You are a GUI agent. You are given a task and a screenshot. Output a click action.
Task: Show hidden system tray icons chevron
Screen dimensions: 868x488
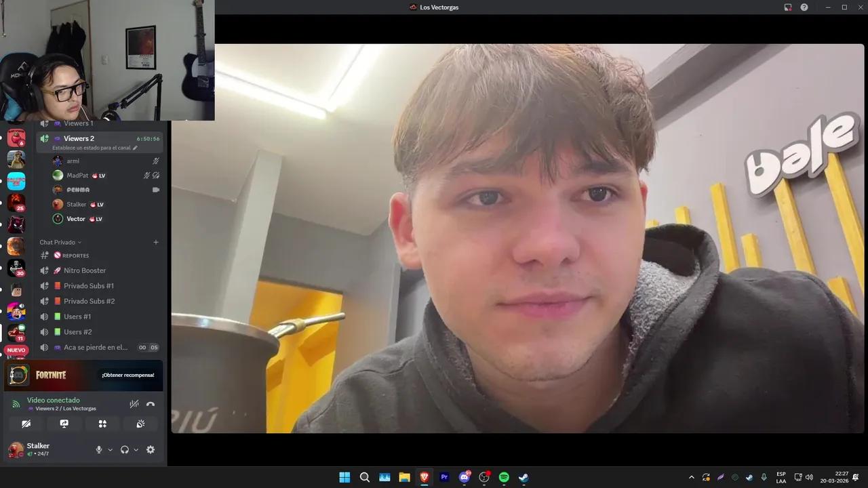(x=691, y=477)
